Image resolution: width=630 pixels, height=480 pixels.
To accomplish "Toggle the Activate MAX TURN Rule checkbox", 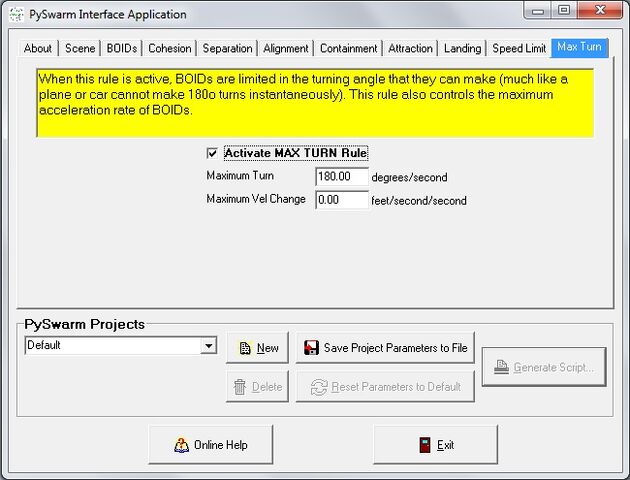I will 212,153.
